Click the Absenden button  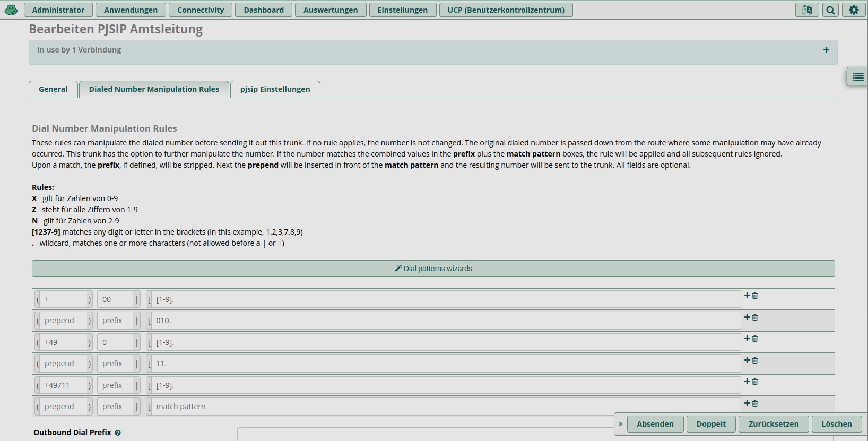(655, 424)
